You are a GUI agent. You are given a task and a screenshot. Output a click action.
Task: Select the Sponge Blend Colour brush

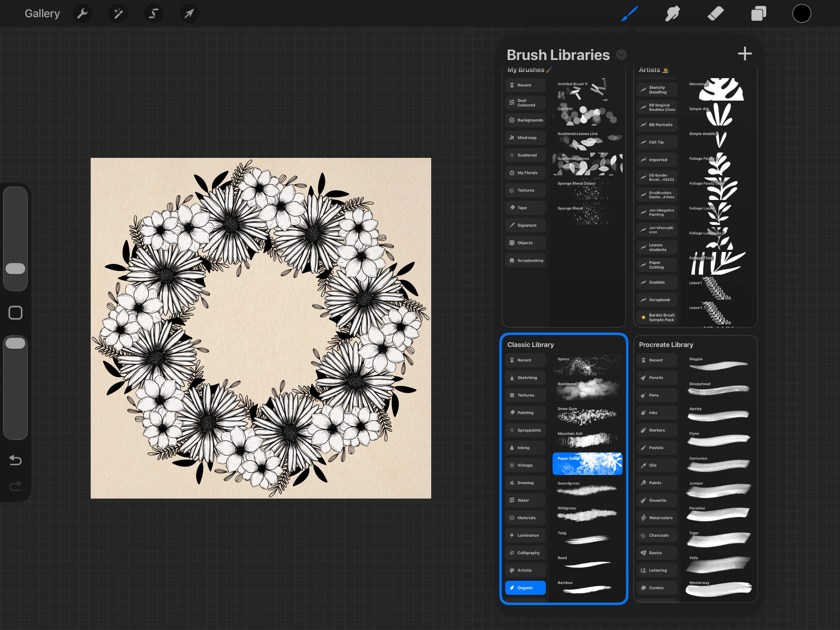coord(587,189)
